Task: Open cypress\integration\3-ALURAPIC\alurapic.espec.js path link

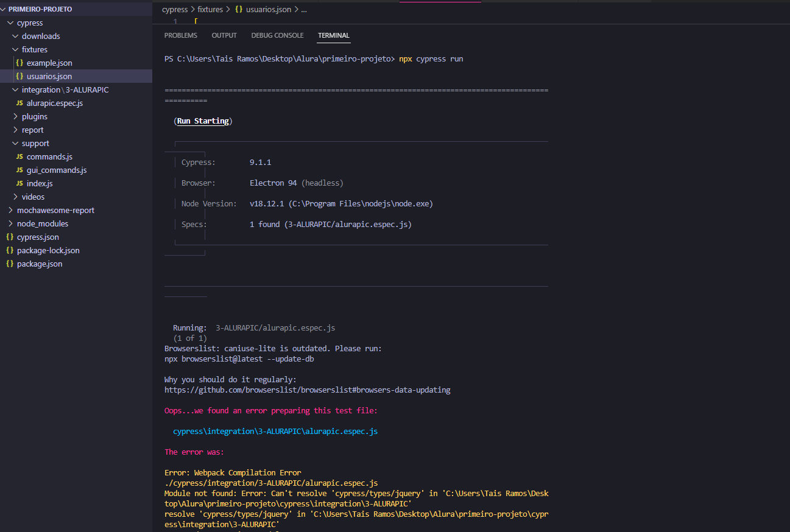Action: point(275,432)
